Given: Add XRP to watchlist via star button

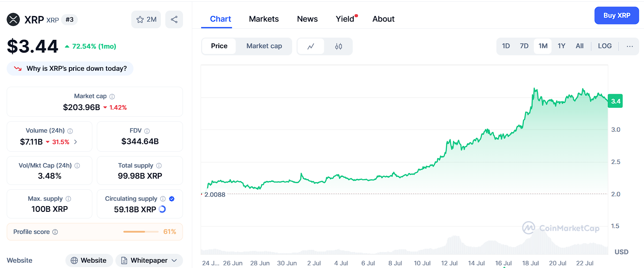Looking at the screenshot, I should point(146,19).
